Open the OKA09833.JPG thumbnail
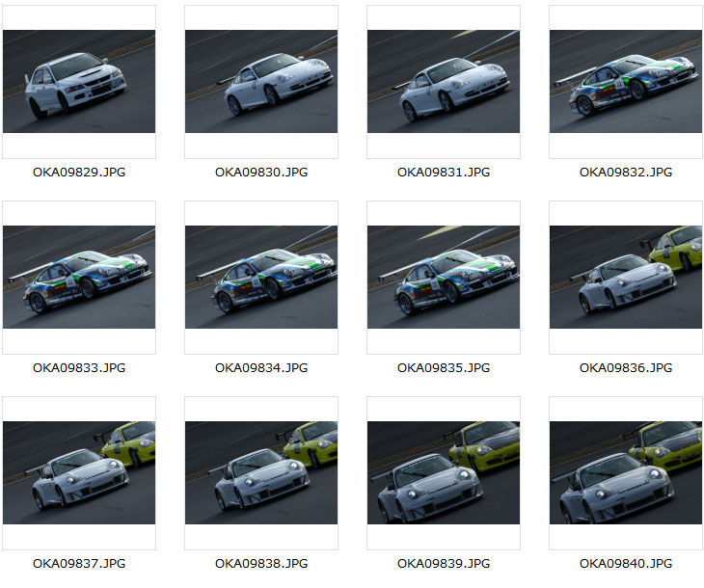This screenshot has width=704, height=588. pos(79,277)
